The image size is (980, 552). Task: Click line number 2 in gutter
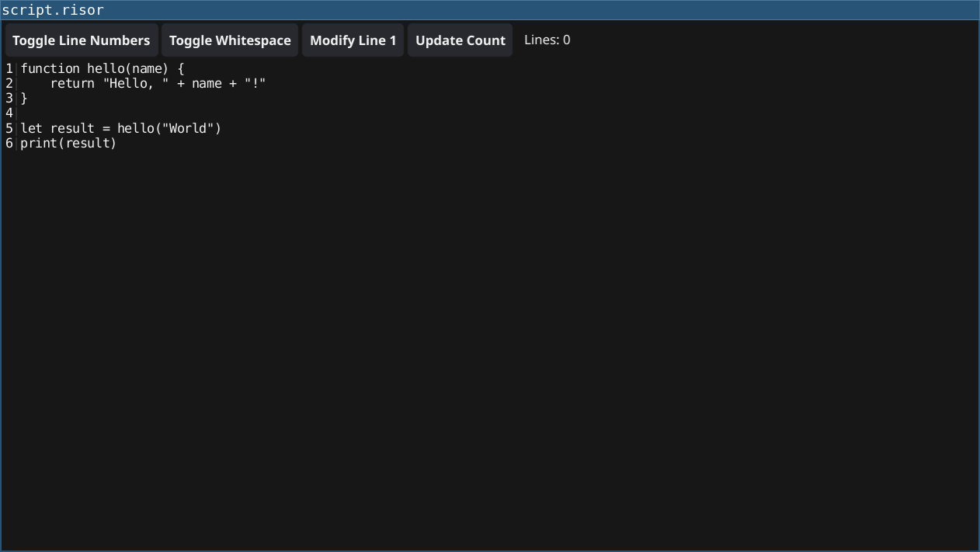(x=9, y=83)
